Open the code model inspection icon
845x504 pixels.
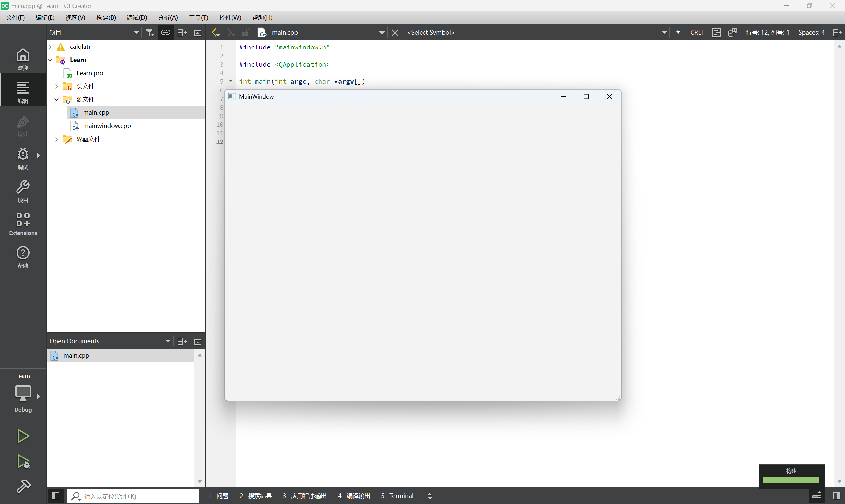click(732, 33)
